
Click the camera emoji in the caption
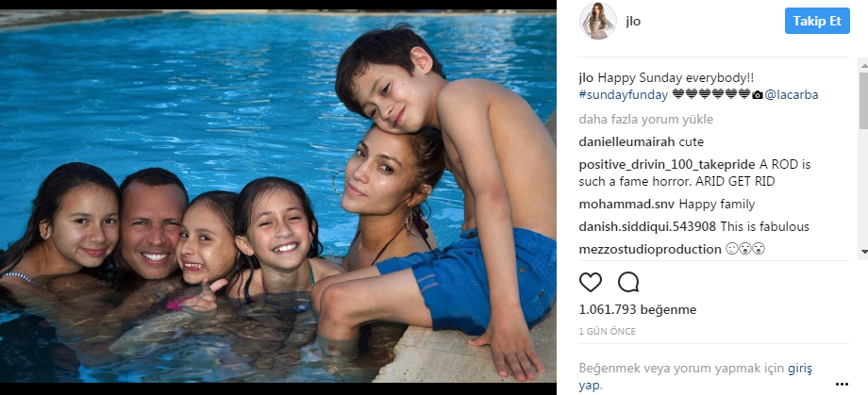coord(758,94)
